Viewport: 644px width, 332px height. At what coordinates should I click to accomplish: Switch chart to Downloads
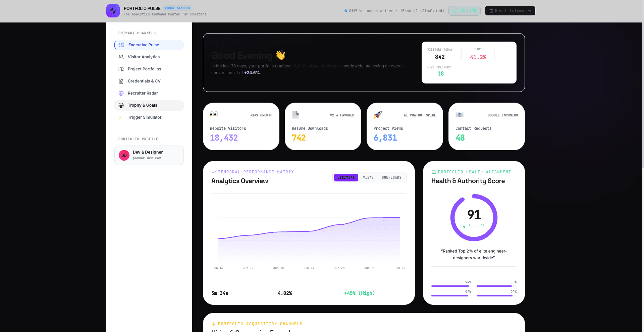pyautogui.click(x=391, y=177)
